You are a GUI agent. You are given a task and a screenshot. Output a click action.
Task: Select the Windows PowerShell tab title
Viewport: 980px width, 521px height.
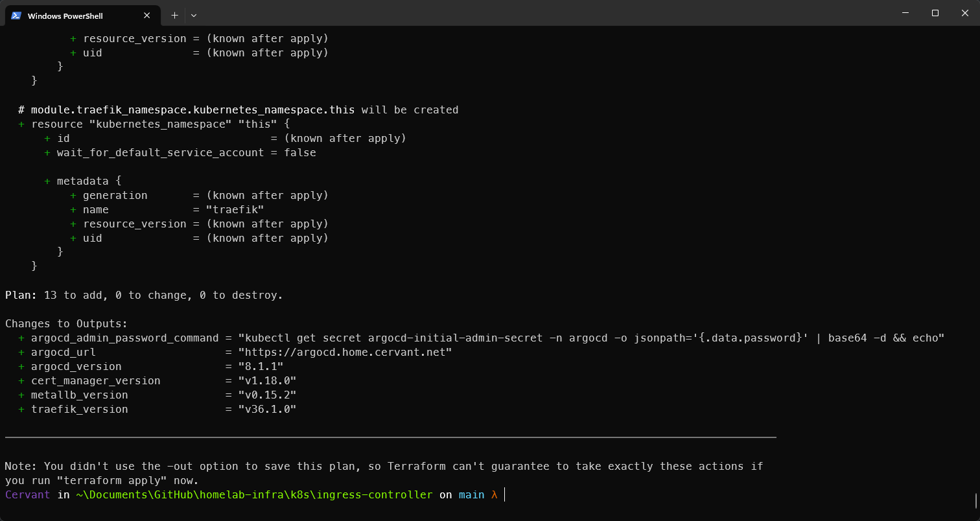(65, 16)
